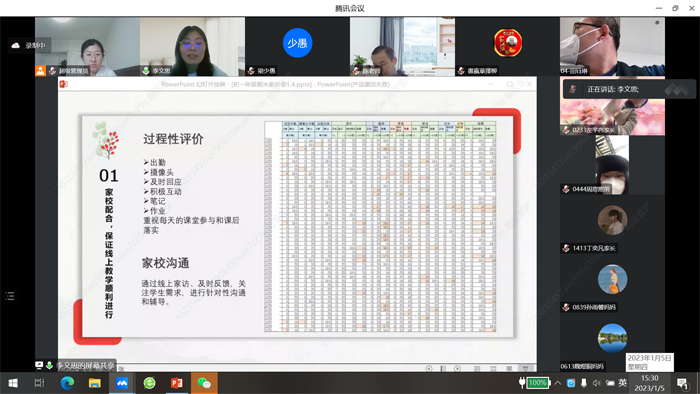Image resolution: width=700 pixels, height=394 pixels.
Task: Open the green browser icon in taskbar
Action: click(149, 383)
